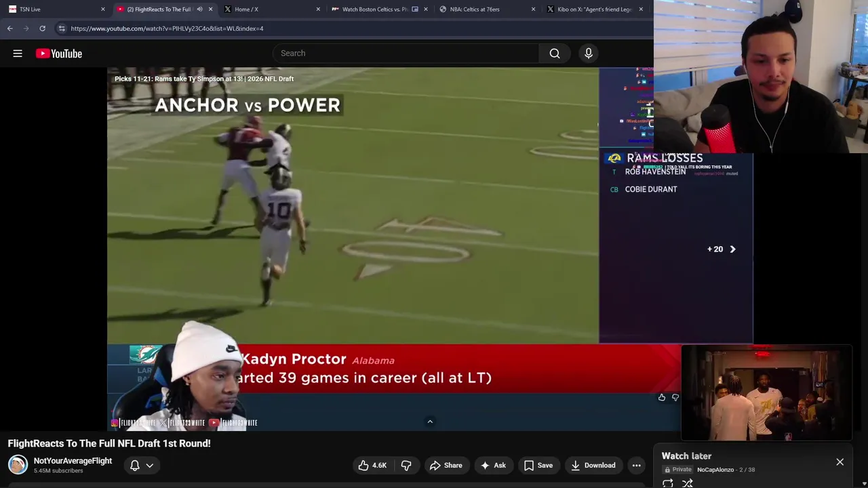Click the upward chevron below the video

point(429,422)
